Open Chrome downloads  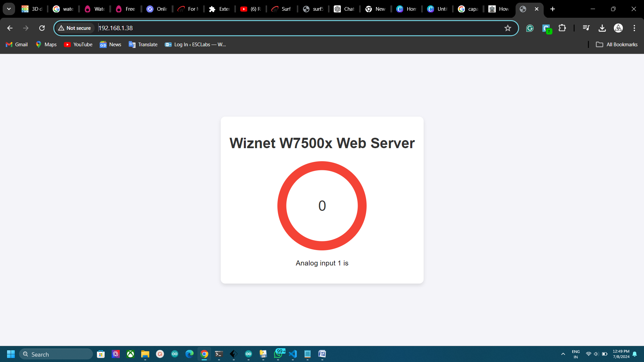click(x=602, y=28)
